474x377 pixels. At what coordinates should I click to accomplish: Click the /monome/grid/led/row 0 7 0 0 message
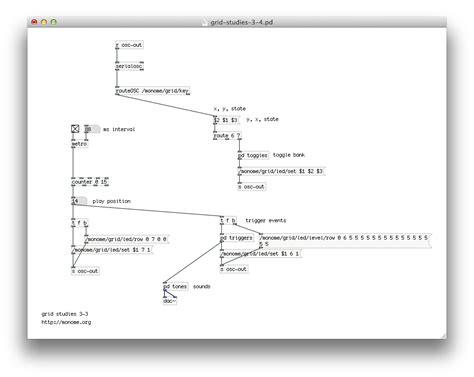(126, 239)
